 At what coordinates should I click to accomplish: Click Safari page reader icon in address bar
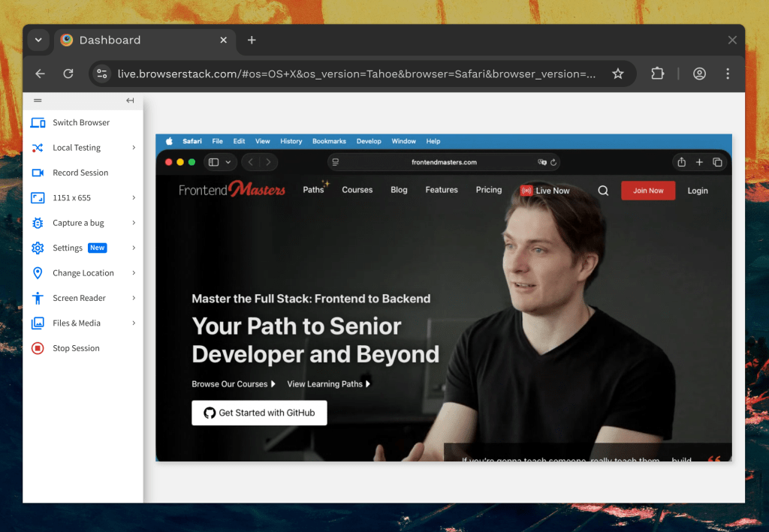[x=336, y=162]
